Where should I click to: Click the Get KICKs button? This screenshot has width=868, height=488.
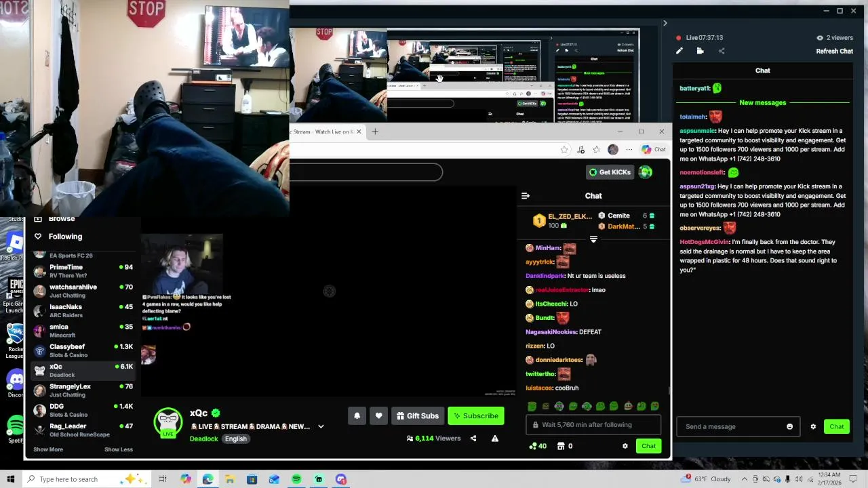[x=610, y=172]
